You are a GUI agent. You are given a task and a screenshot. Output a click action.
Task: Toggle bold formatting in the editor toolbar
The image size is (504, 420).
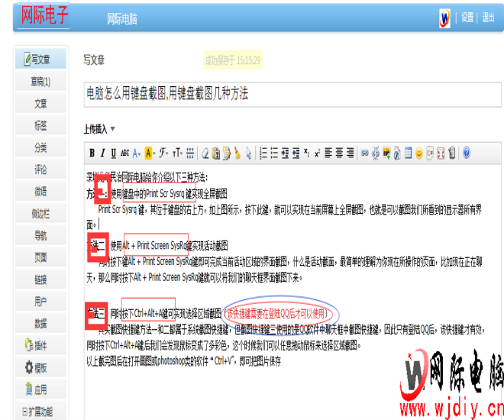tap(92, 153)
